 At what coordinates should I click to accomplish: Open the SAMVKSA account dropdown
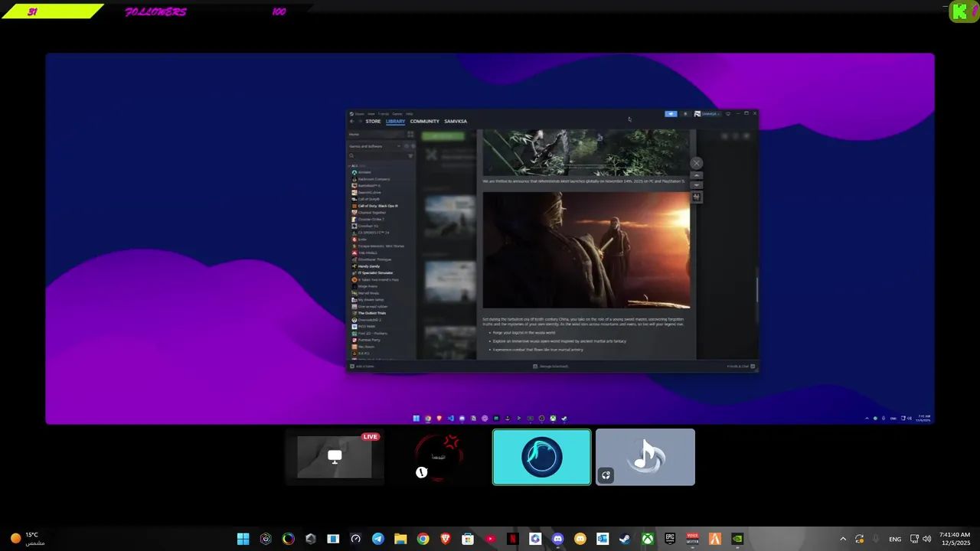707,113
